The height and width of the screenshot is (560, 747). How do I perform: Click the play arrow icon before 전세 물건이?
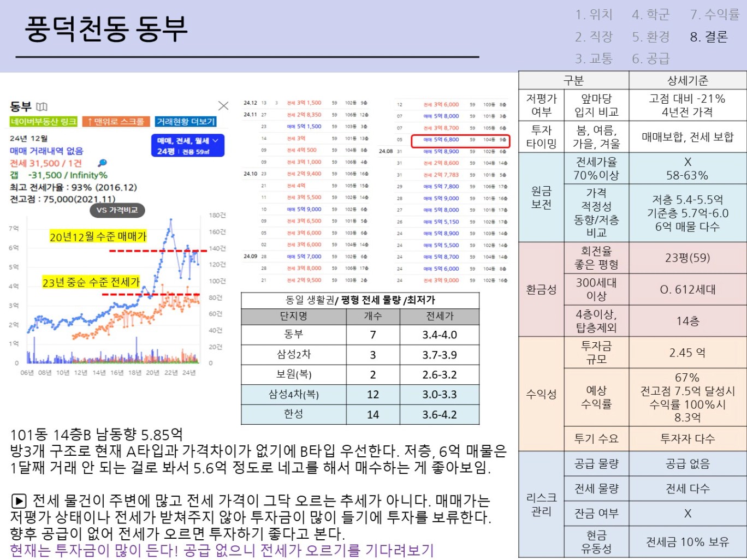coord(19,501)
